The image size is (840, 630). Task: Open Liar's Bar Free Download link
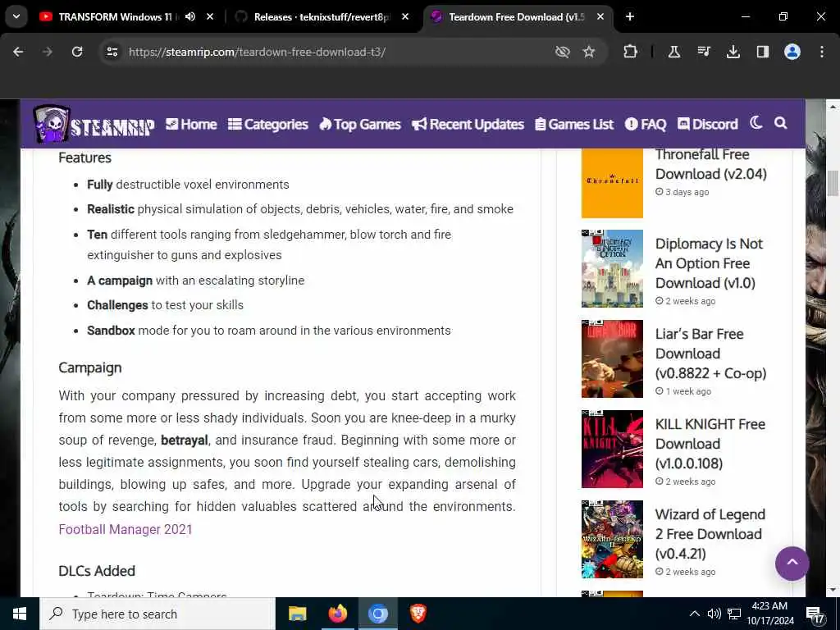coord(710,353)
